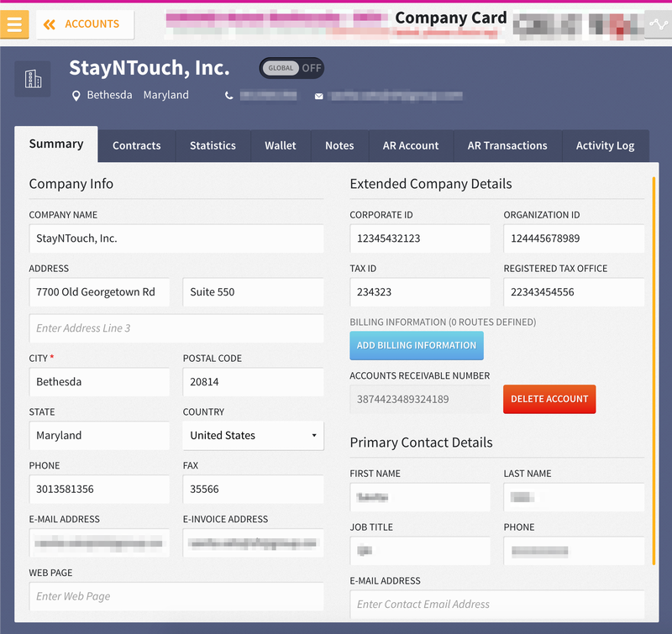The width and height of the screenshot is (672, 634).
Task: Open the AR Transactions tab
Action: click(508, 146)
